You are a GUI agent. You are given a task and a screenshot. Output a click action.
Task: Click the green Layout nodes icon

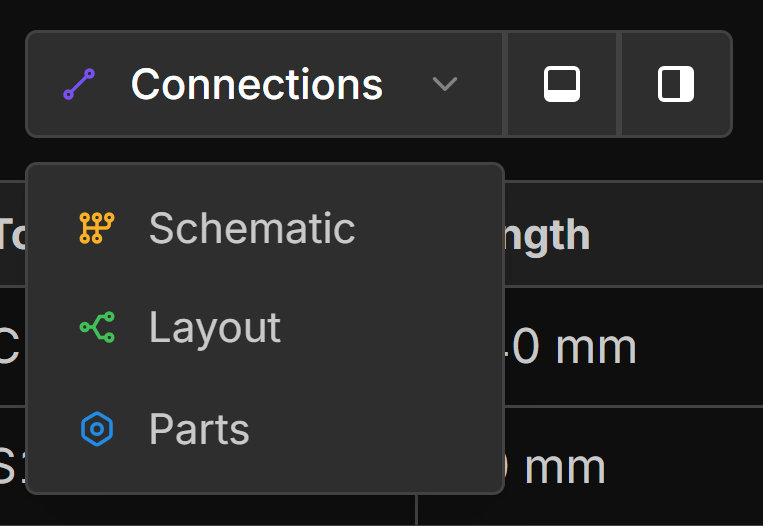(97, 328)
